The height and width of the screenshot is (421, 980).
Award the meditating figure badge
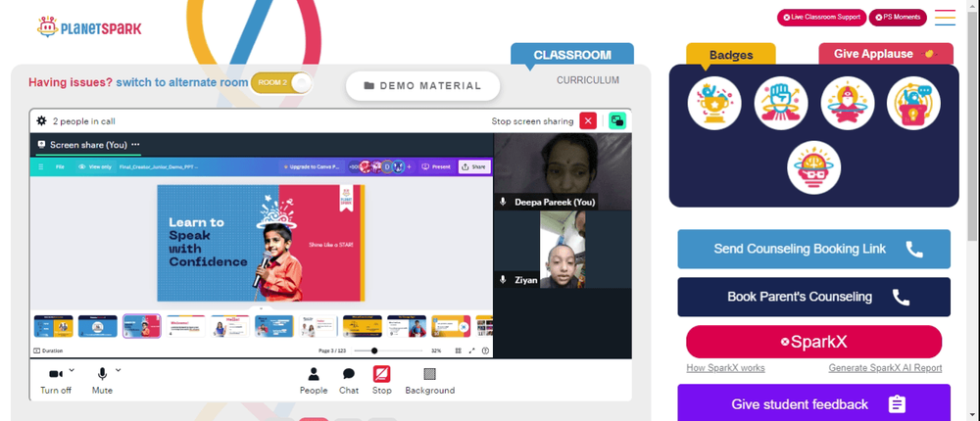pyautogui.click(x=847, y=103)
